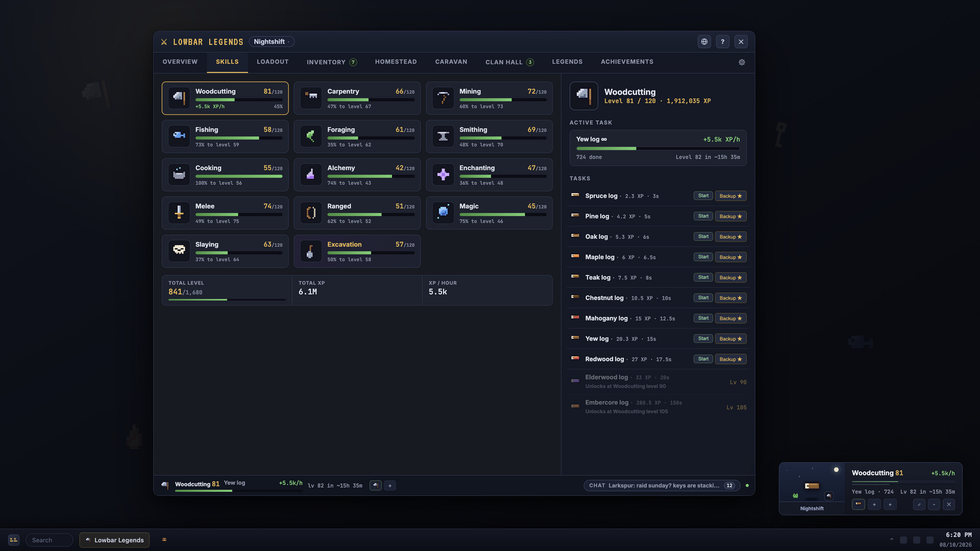The height and width of the screenshot is (551, 980).
Task: Select the Foraging skill icon
Action: 311,136
